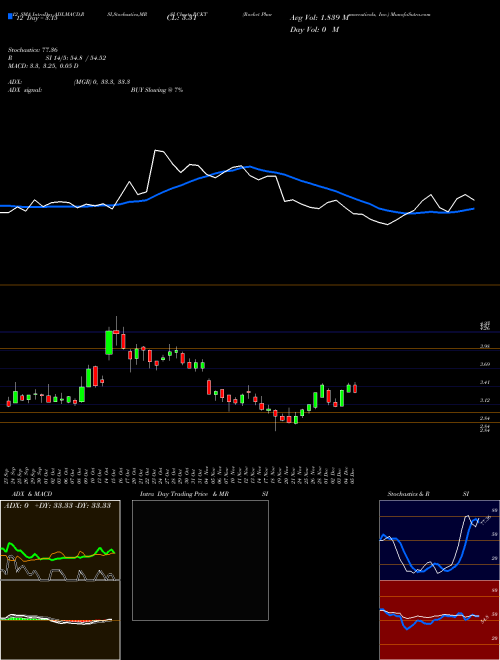
Task: Select 'ADX: 0 +DY: 33.33 -DY: 33.33' header
Action: 57,506
